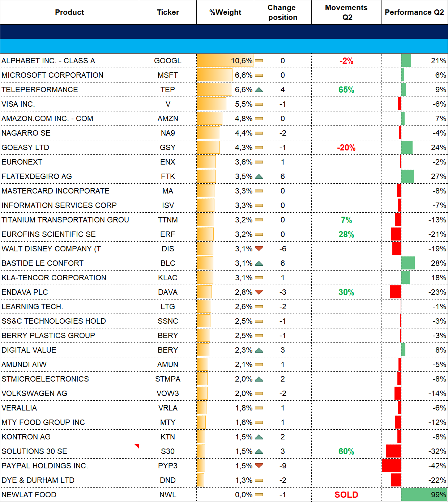Click the 7% movement value for TITANIUM TRANSPORTATION
Screen dimensions: 448x502
[x=346, y=220]
